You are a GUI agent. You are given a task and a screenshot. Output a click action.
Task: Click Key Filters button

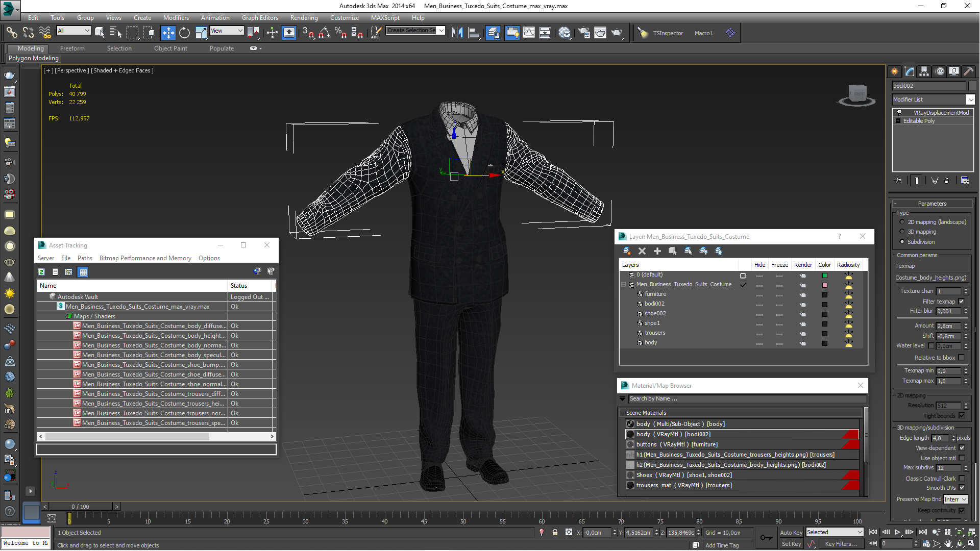(x=841, y=544)
